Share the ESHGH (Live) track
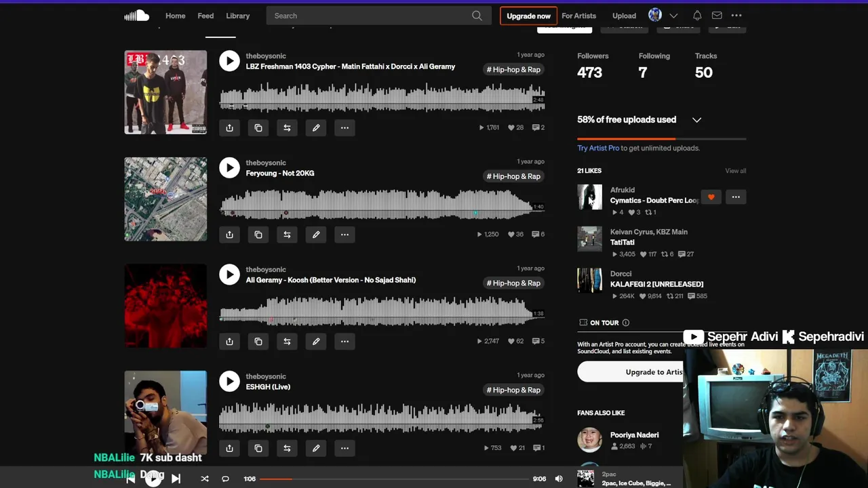The width and height of the screenshot is (868, 488). click(229, 448)
